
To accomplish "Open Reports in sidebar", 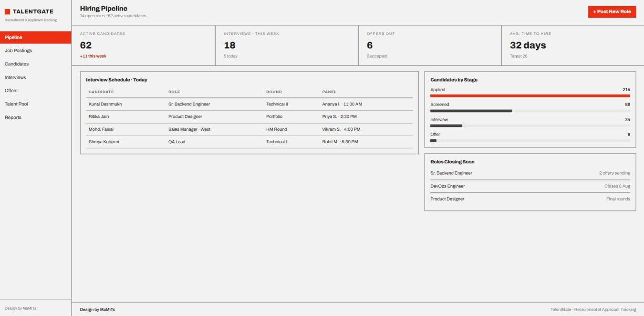I will pos(36,117).
